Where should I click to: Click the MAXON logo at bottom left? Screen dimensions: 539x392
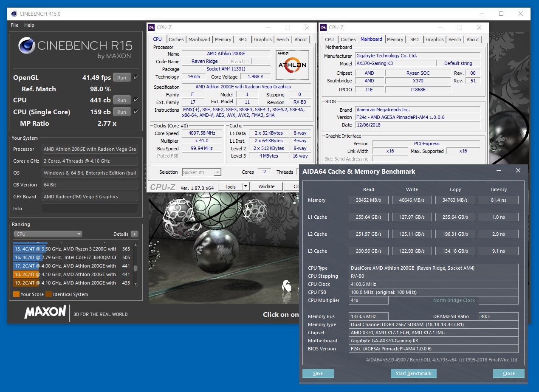45,313
